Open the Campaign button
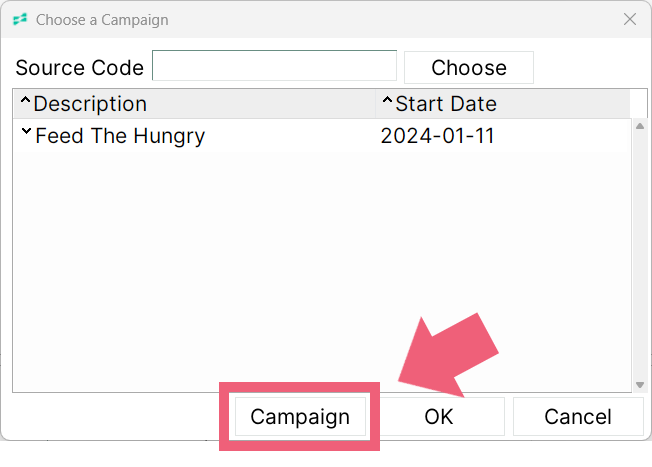The image size is (652, 467). pyautogui.click(x=300, y=417)
